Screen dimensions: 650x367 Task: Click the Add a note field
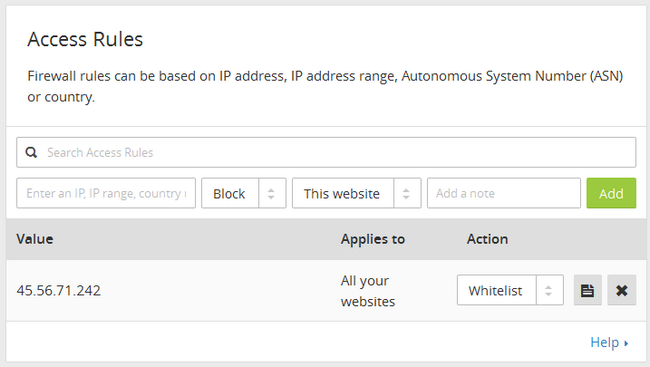point(504,193)
